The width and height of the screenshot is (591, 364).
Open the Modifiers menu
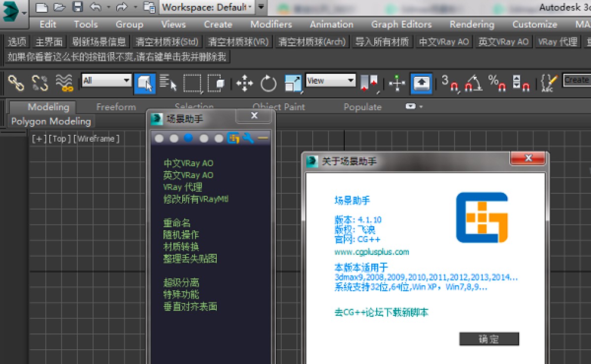[271, 24]
